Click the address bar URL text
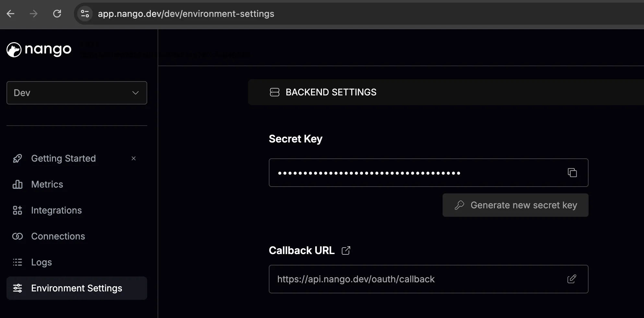This screenshot has height=318, width=644. pos(186,14)
